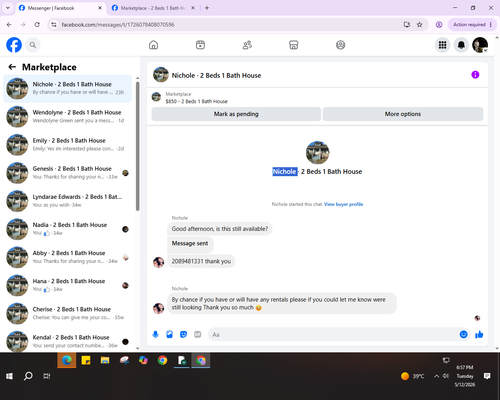Screen dimensions: 500x400
Task: Open Nadia conversation in the list
Action: 67,229
